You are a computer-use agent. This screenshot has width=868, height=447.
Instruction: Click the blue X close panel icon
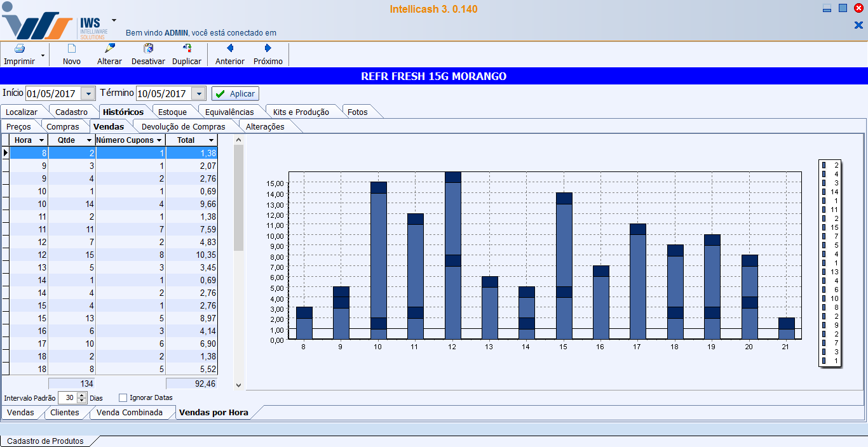point(858,25)
